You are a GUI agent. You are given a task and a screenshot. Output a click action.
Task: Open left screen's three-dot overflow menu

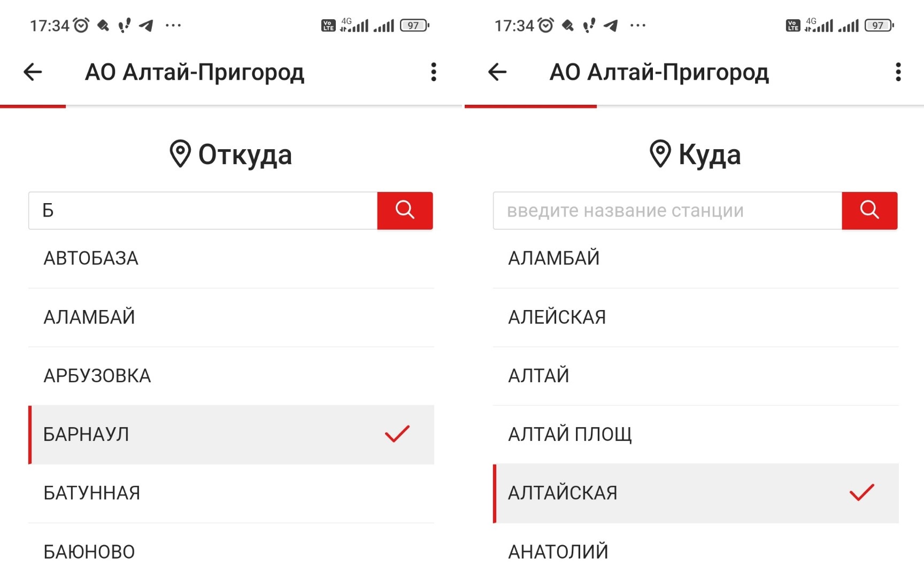pos(434,72)
